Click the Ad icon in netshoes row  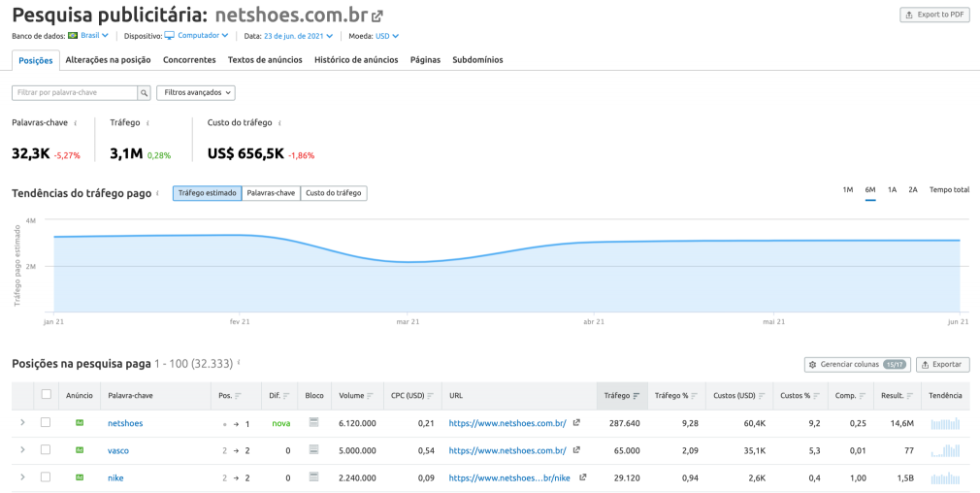click(80, 424)
